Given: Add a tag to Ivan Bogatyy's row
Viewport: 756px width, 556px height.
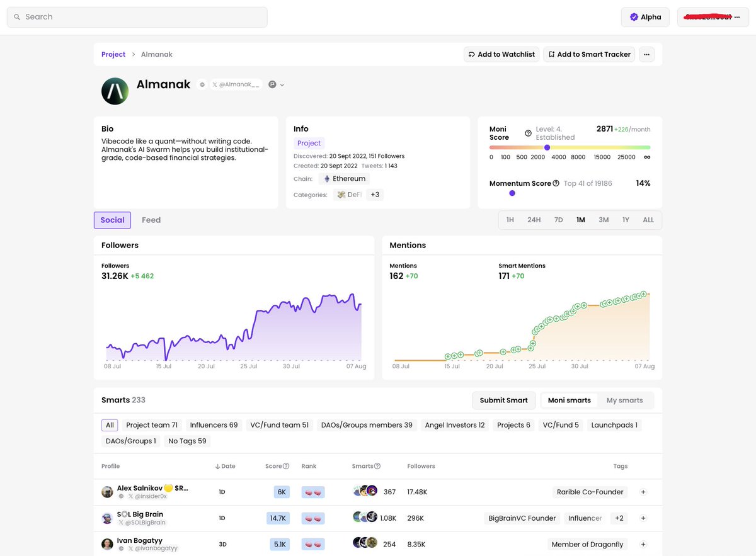Looking at the screenshot, I should 643,544.
